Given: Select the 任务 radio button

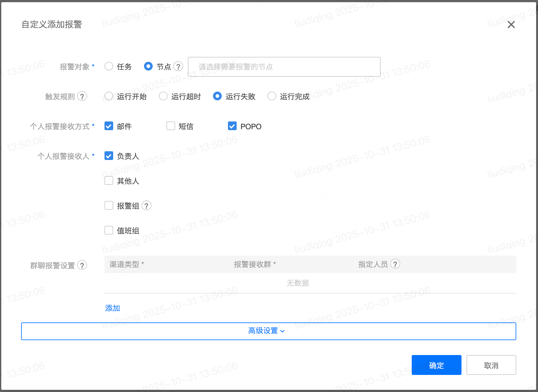Looking at the screenshot, I should [109, 66].
